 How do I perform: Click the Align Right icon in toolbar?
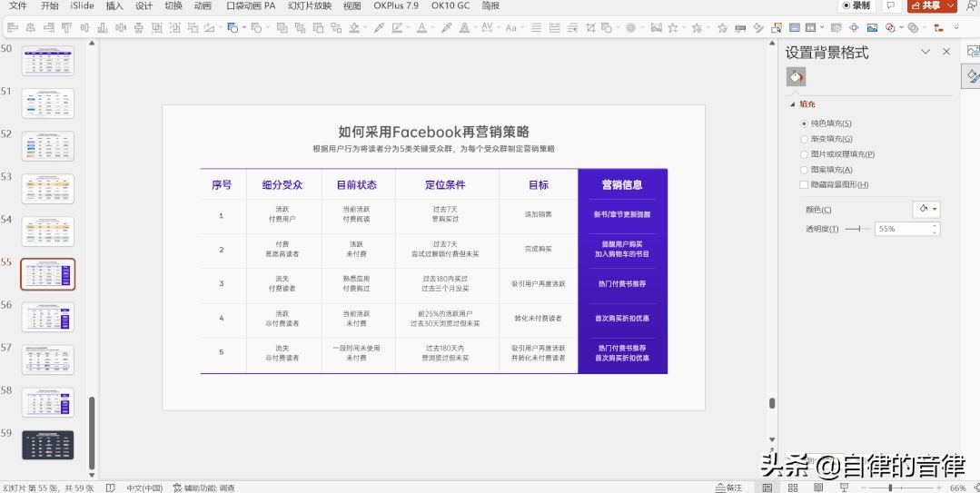pos(48,27)
